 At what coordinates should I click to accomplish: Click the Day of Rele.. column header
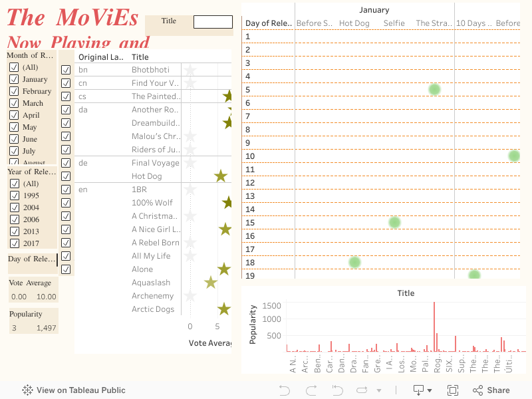coord(269,23)
